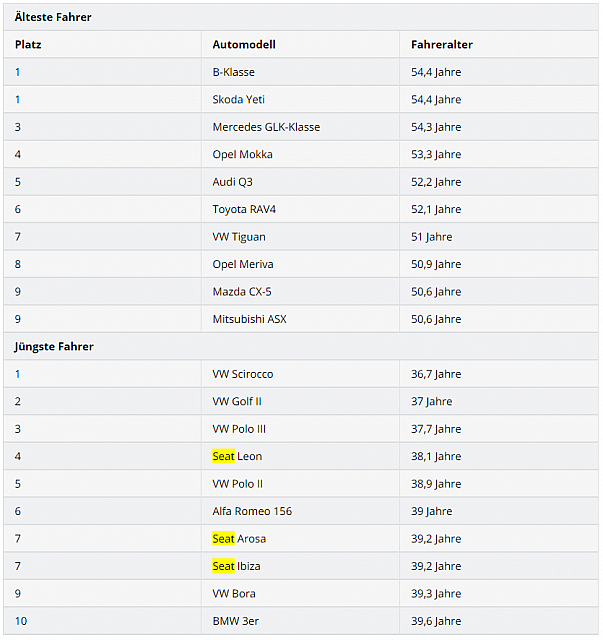This screenshot has height=640, width=603.
Task: Select the Audi Q3 row
Action: (232, 182)
